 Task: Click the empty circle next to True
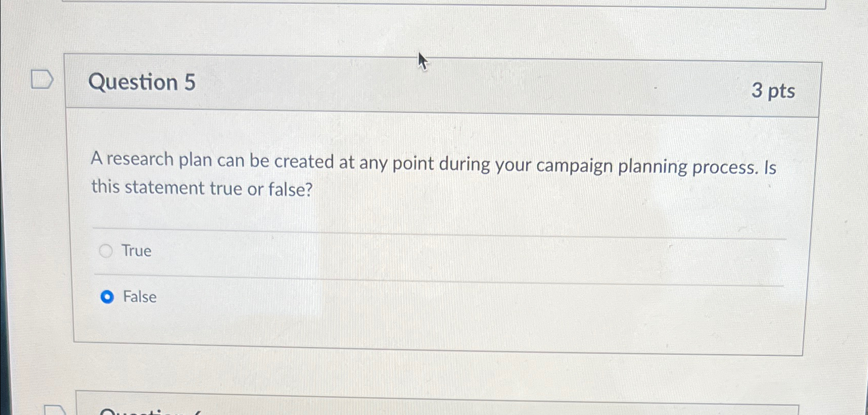106,251
